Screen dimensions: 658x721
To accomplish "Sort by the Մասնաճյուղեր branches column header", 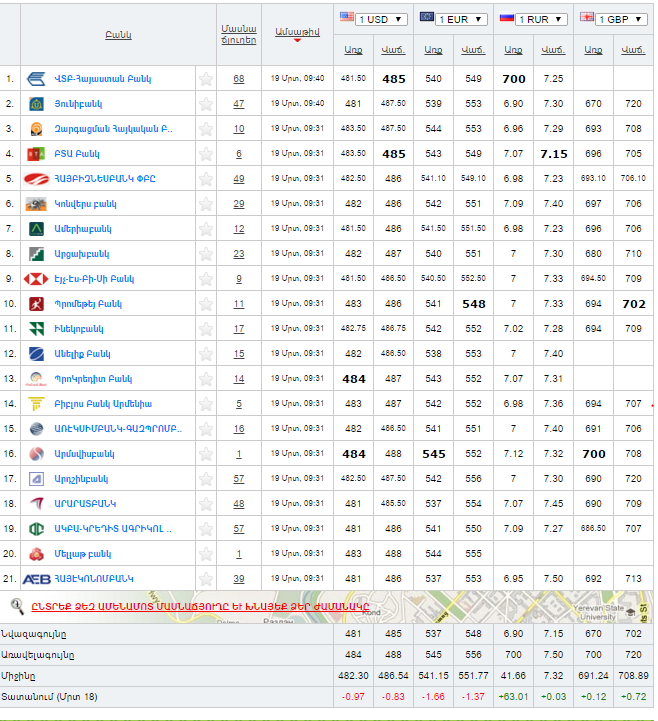I will pos(239,35).
